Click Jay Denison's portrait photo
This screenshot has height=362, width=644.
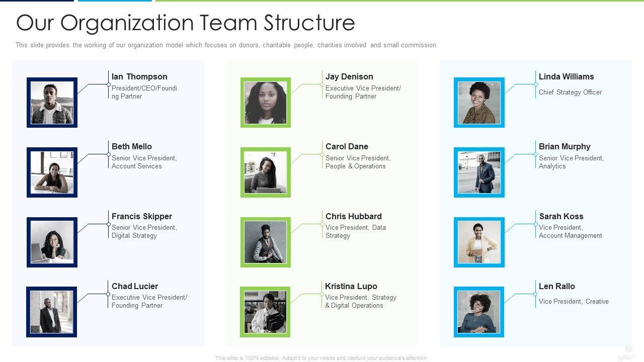point(266,103)
